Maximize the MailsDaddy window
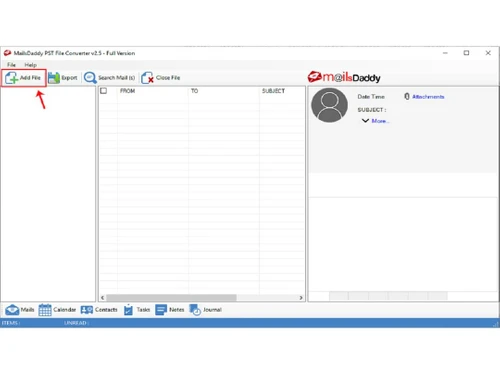The width and height of the screenshot is (500, 375). [x=466, y=53]
